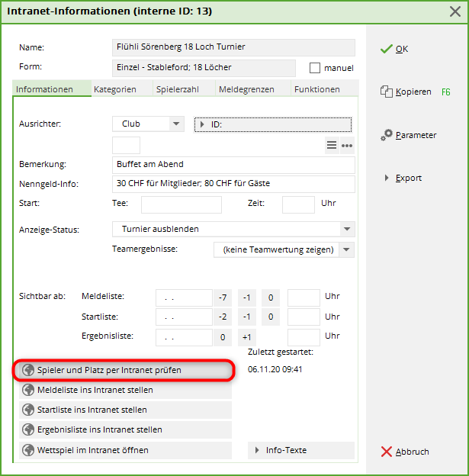Click the red X Abbruch icon

coord(387,452)
